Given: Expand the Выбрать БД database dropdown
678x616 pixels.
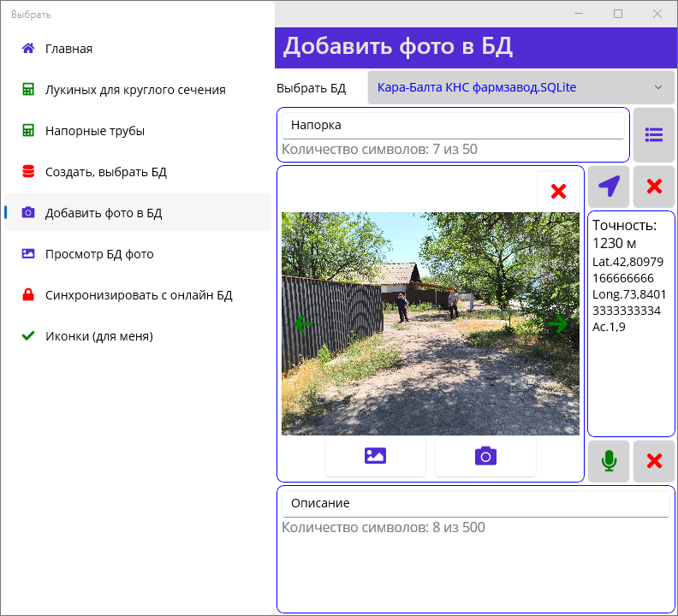Looking at the screenshot, I should coord(521,87).
